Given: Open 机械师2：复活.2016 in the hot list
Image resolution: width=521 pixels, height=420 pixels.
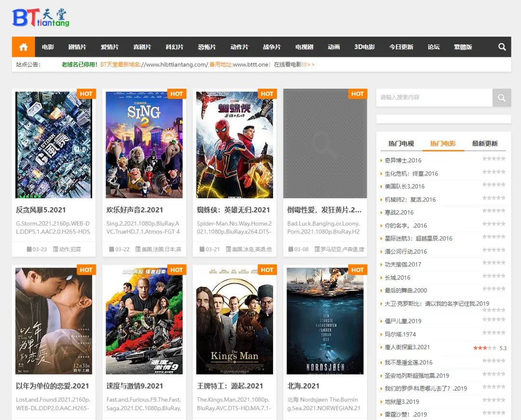Looking at the screenshot, I should click(410, 200).
